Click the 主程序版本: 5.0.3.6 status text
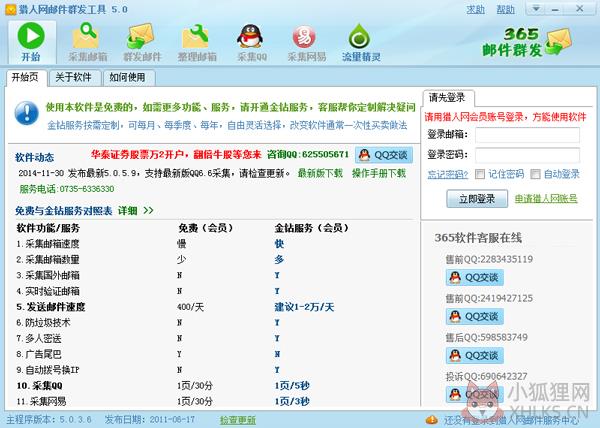The width and height of the screenshot is (600, 428). 49,420
